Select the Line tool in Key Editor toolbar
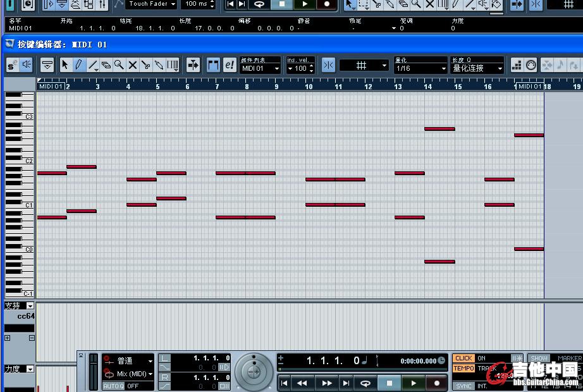 click(92, 65)
